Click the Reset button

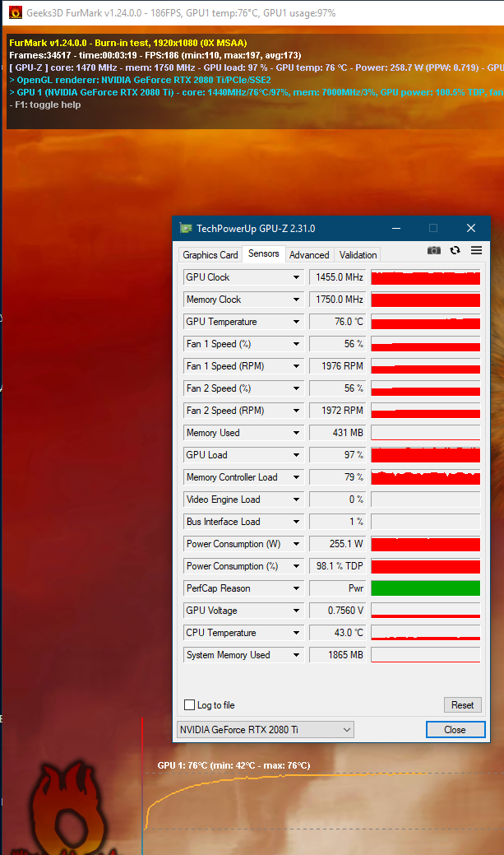click(x=462, y=705)
